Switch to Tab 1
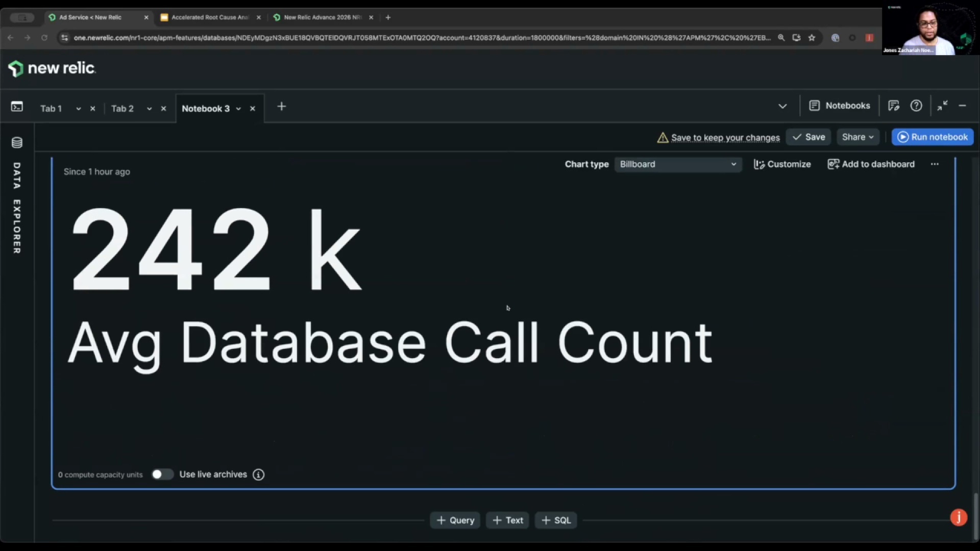Viewport: 980px width, 551px height. [51, 109]
